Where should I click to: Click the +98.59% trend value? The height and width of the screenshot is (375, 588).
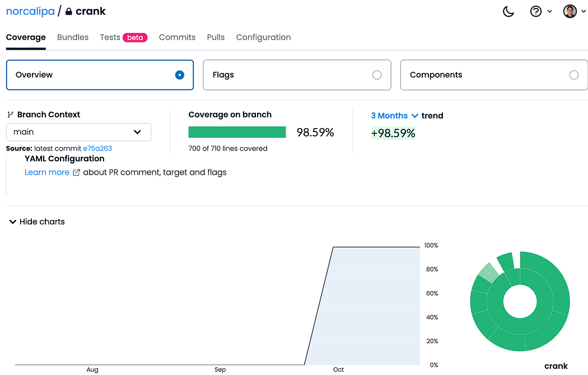[393, 133]
